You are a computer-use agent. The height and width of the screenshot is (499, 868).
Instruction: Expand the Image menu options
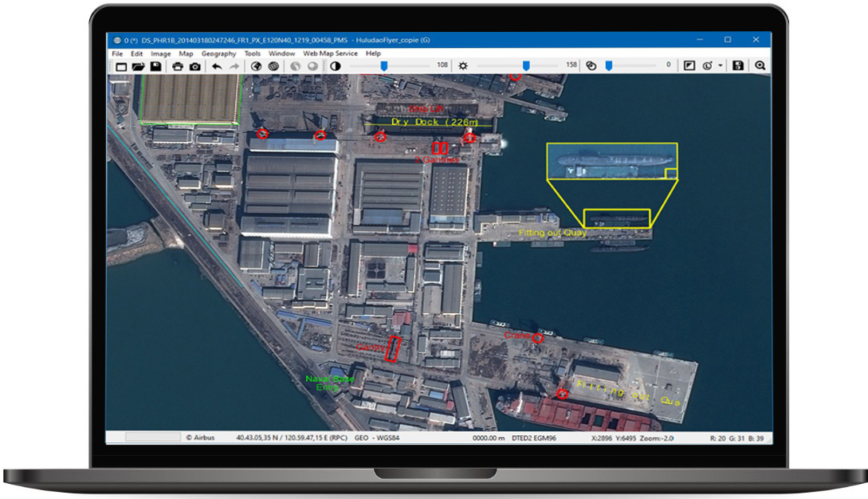pos(160,53)
